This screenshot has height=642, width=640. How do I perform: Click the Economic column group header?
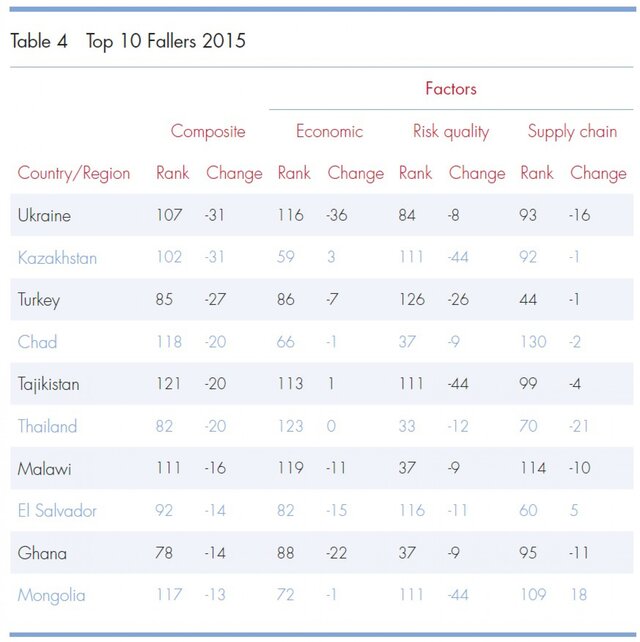[329, 131]
